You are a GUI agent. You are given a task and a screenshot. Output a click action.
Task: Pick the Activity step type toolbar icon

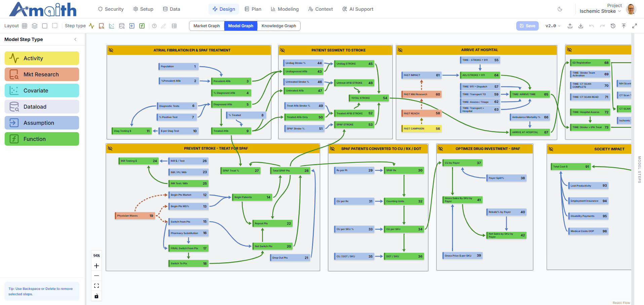click(91, 26)
